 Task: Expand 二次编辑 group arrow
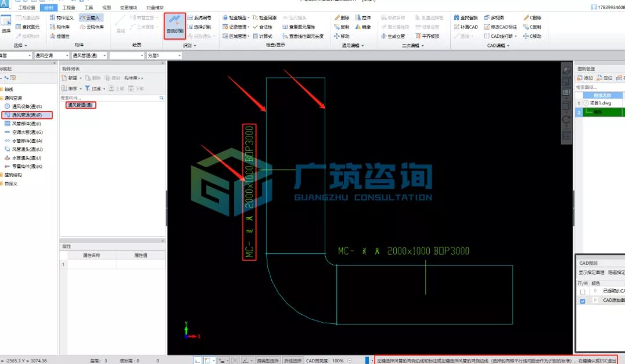pyautogui.click(x=422, y=45)
